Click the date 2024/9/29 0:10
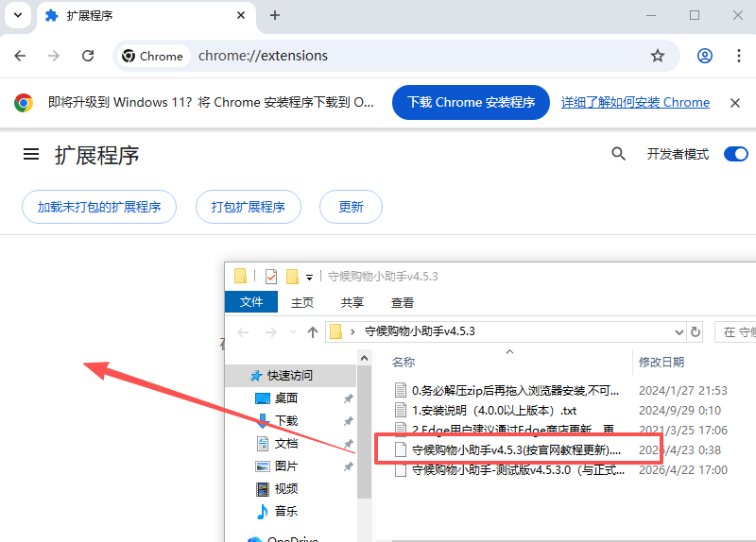 pyautogui.click(x=679, y=411)
